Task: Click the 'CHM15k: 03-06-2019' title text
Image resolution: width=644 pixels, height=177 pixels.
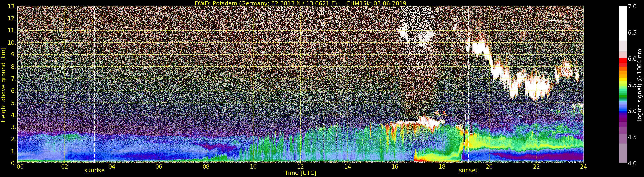Action: (x=376, y=3)
